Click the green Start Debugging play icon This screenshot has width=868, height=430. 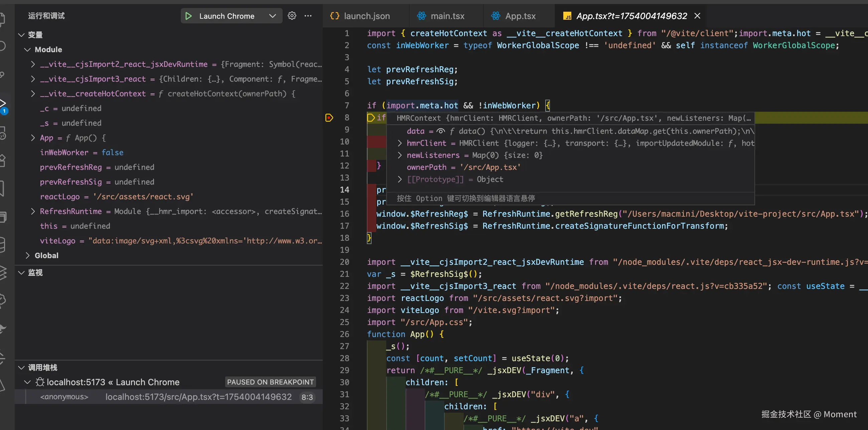pyautogui.click(x=188, y=16)
